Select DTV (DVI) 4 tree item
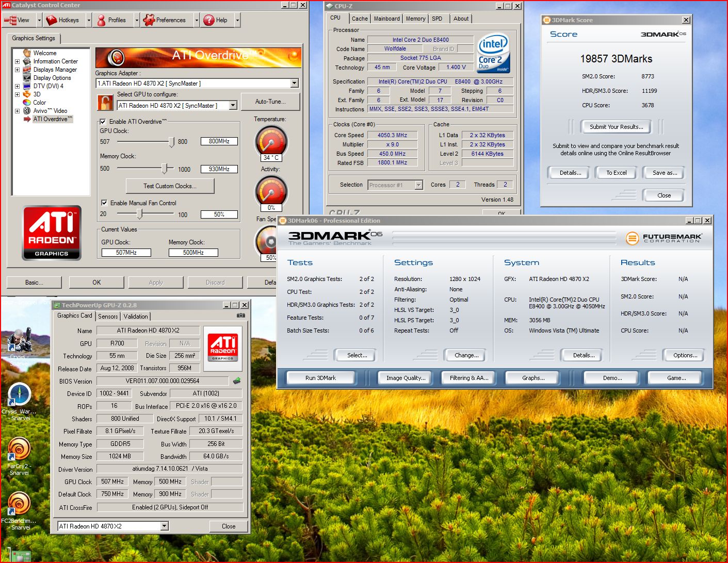The image size is (728, 563). click(x=48, y=86)
